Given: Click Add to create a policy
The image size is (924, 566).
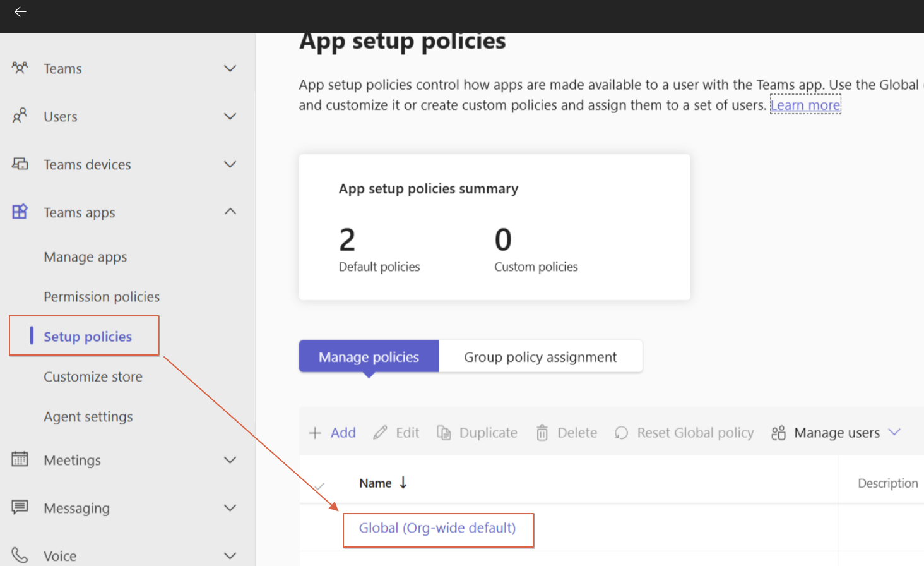Looking at the screenshot, I should (x=333, y=433).
